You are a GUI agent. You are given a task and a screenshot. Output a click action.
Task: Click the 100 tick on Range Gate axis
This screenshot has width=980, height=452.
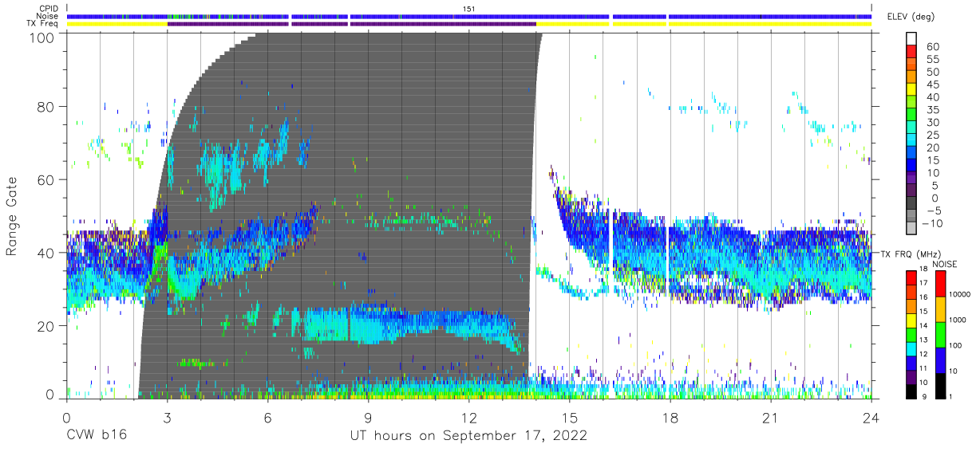42,37
